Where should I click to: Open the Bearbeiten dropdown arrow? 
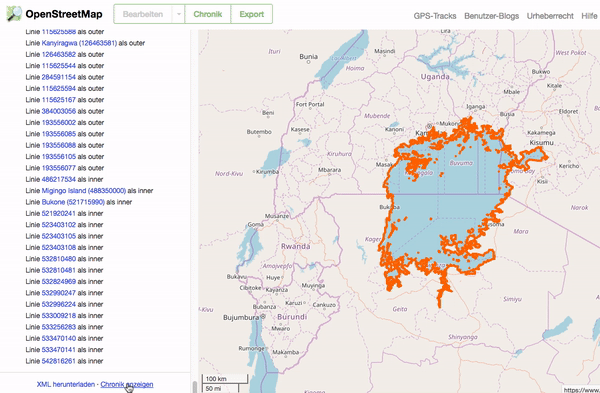[x=178, y=14]
